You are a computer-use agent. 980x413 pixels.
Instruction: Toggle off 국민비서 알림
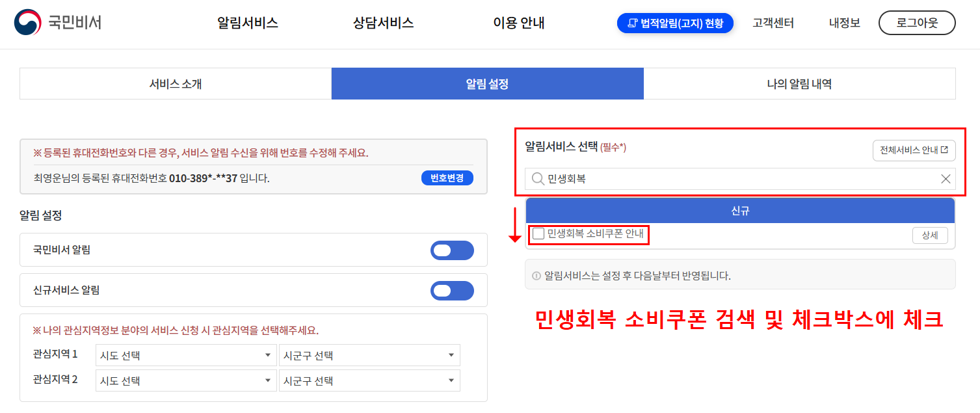(451, 250)
